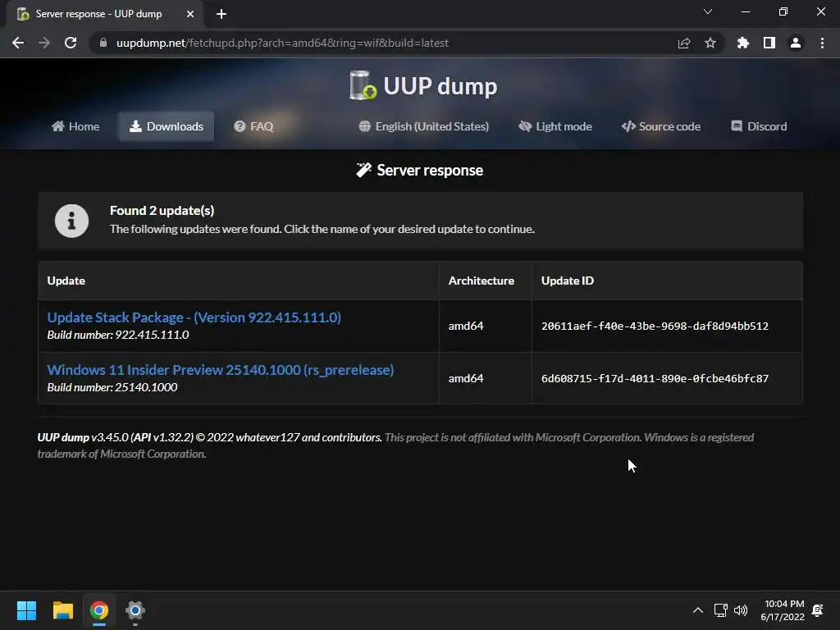Screen dimensions: 840x630
Task: Open the clock showing 10:04 PM
Action: tap(783, 610)
